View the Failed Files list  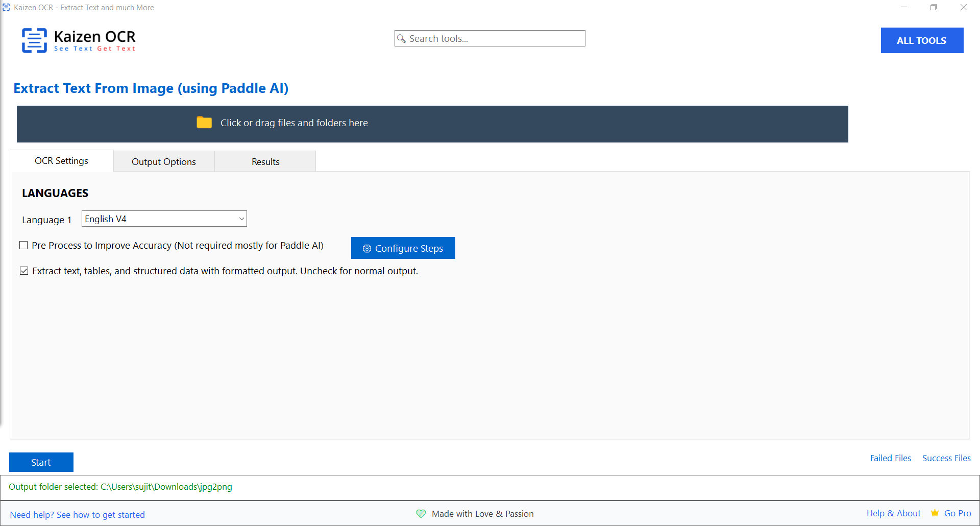click(x=890, y=458)
